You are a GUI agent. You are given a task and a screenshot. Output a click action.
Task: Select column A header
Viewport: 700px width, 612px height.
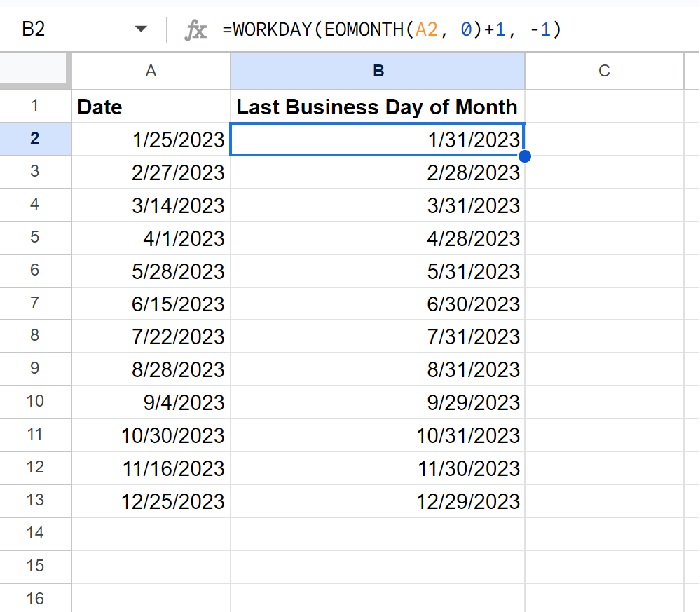click(x=151, y=71)
